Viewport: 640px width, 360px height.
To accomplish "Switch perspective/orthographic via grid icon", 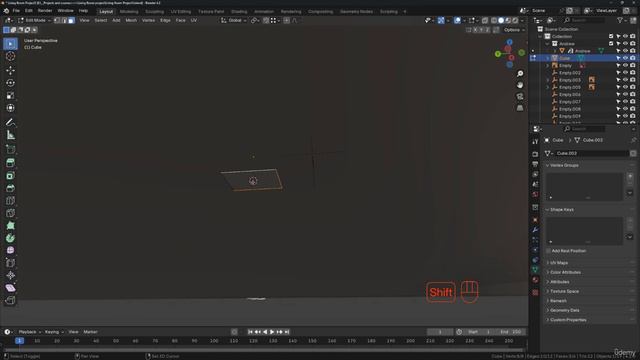I will 520,108.
